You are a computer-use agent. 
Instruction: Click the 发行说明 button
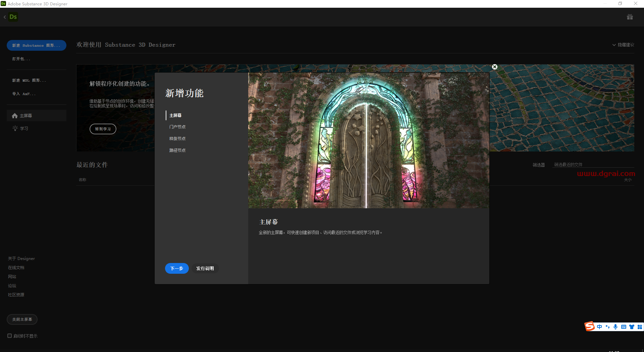205,268
